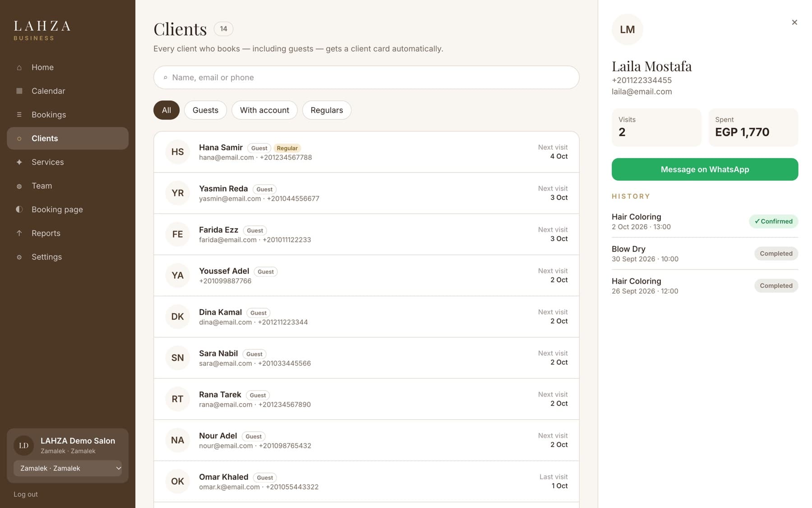
Task: Click the HS avatar for Hana Samir
Action: tap(177, 152)
